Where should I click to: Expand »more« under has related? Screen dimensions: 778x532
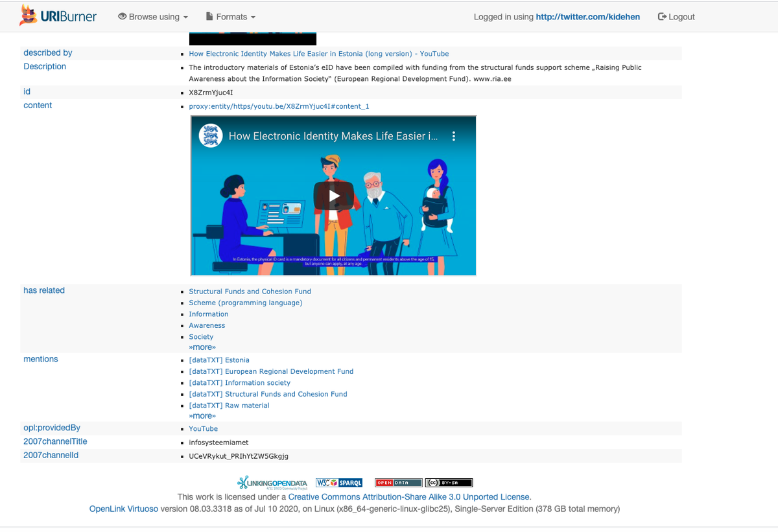click(x=202, y=347)
